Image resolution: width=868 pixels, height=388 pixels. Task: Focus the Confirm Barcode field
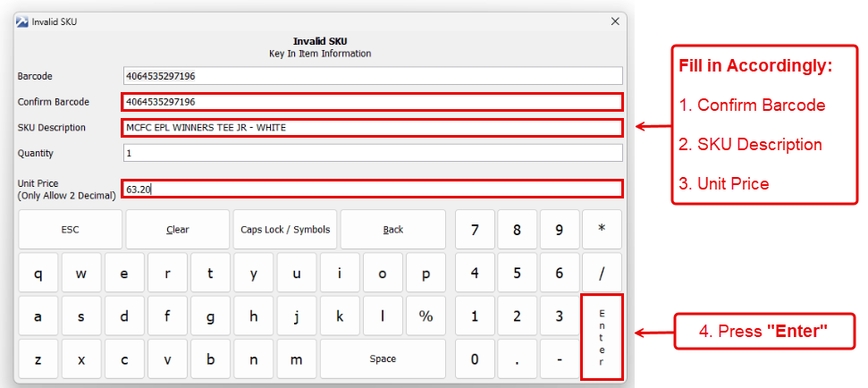tap(372, 102)
